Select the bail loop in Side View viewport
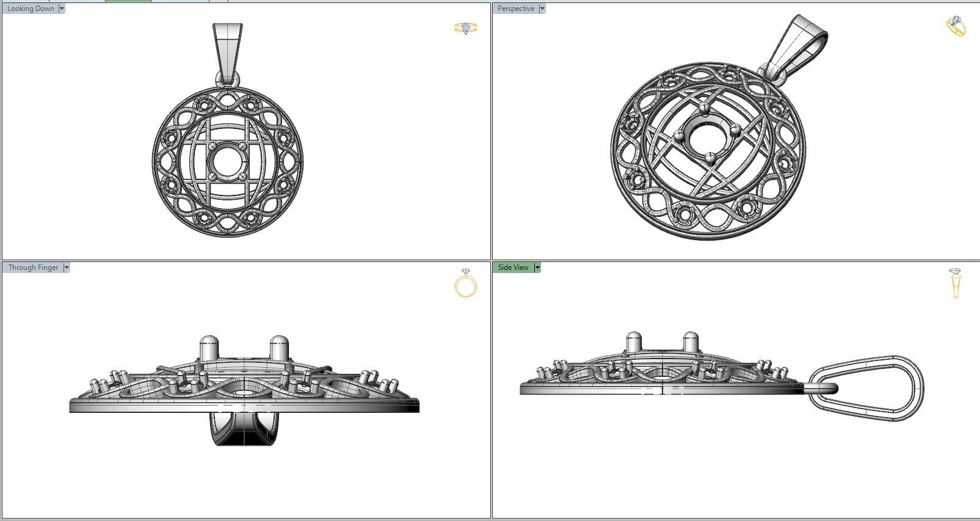The width and height of the screenshot is (980, 521). coord(868,388)
